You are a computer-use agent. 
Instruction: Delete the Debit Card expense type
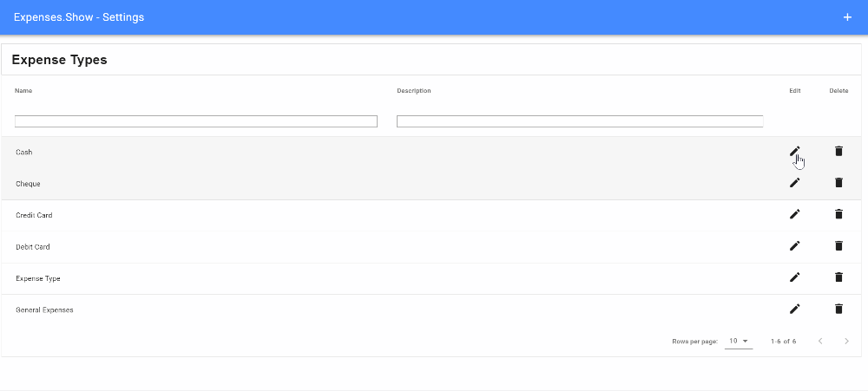(838, 246)
